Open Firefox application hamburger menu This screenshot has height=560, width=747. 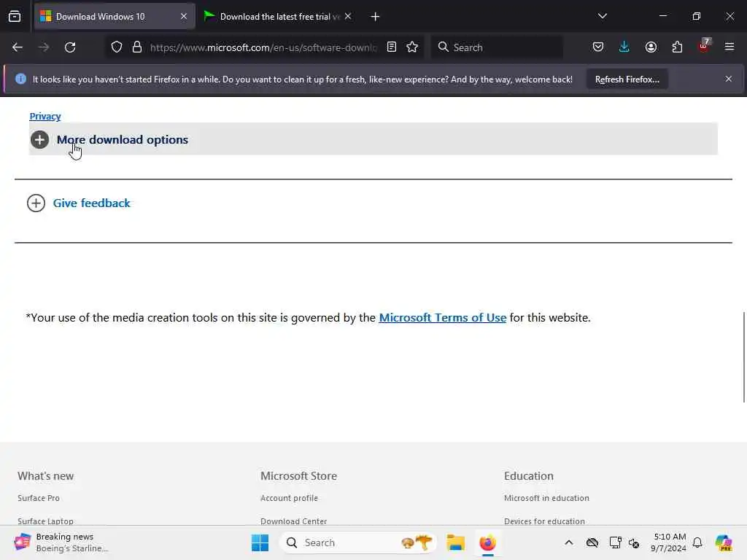[x=729, y=47]
